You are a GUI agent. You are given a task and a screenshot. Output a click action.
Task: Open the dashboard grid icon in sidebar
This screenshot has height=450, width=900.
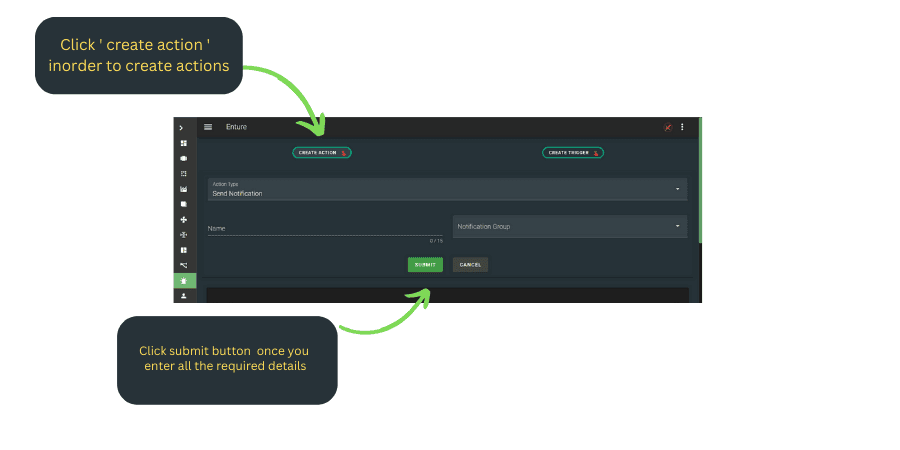(183, 143)
